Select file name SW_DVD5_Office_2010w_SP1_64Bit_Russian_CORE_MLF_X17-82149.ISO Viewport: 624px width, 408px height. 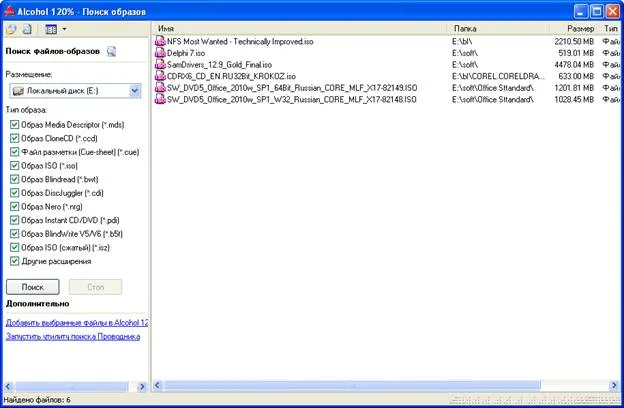click(292, 88)
